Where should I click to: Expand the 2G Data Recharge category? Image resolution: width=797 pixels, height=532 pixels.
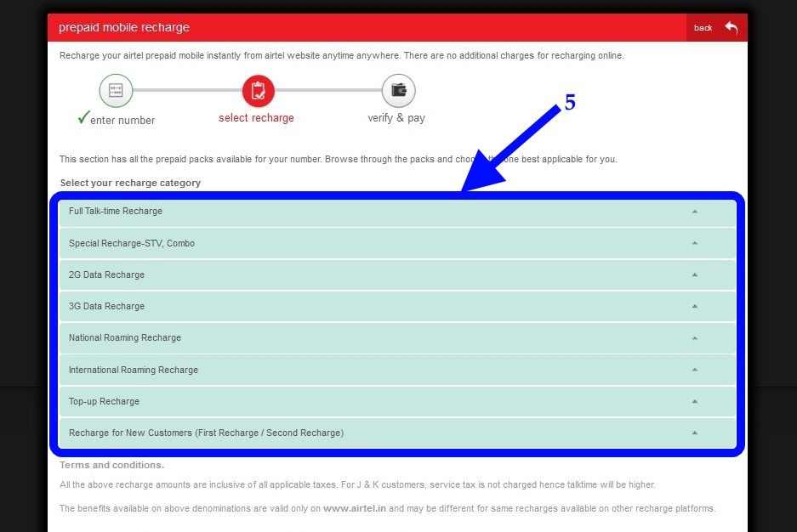tap(397, 274)
